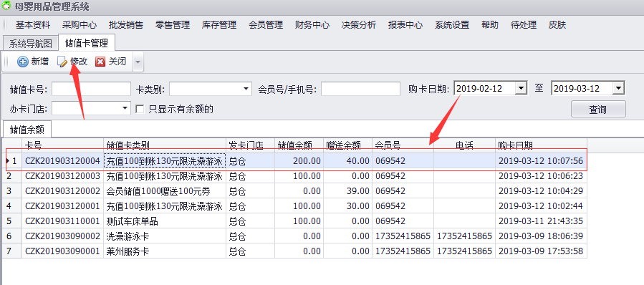This screenshot has height=285, width=644.
Task: Open the 帮助 menu
Action: point(490,25)
